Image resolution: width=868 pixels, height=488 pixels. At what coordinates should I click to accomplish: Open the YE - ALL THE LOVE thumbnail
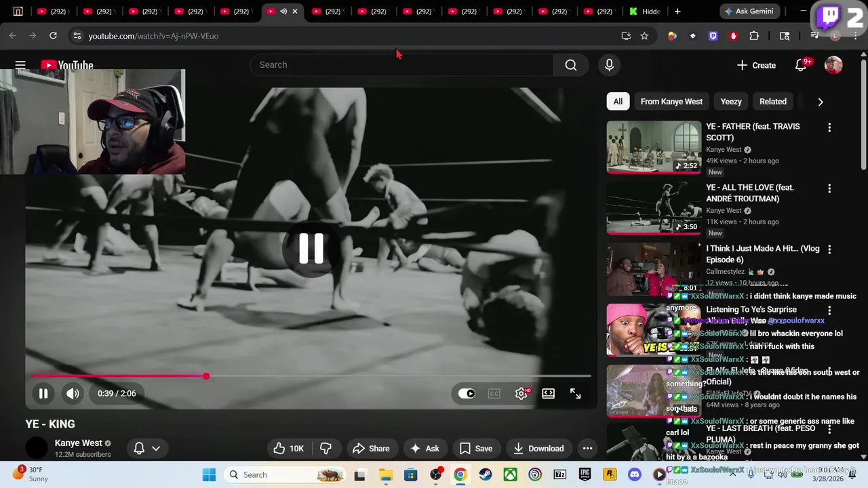click(x=654, y=208)
